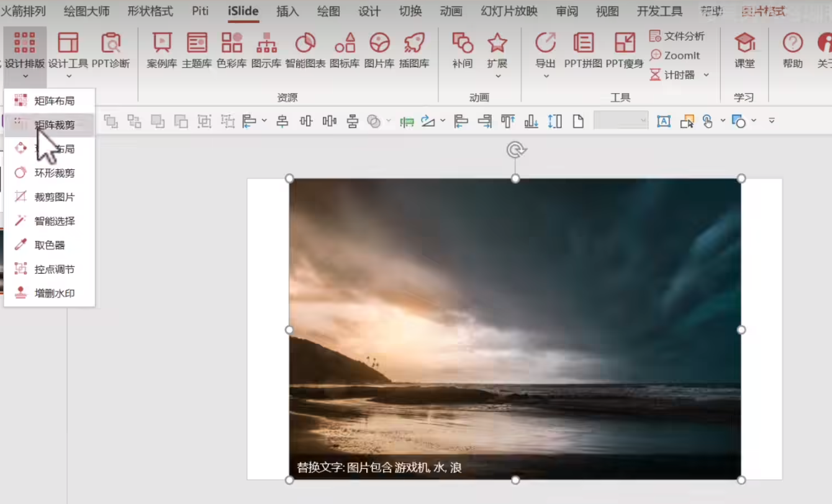
Task: Launch the ZoomIt tool
Action: (674, 55)
